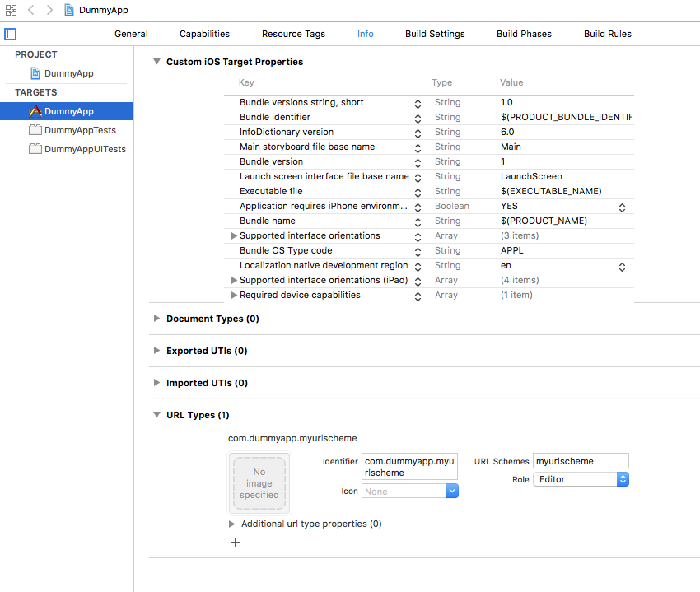
Task: Click the Identifier text field
Action: click(x=409, y=467)
